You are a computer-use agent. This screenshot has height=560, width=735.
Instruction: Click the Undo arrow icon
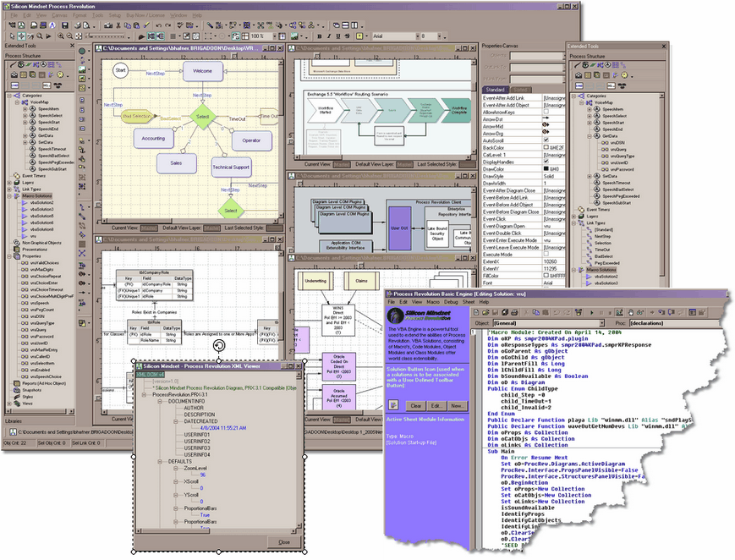tap(159, 25)
